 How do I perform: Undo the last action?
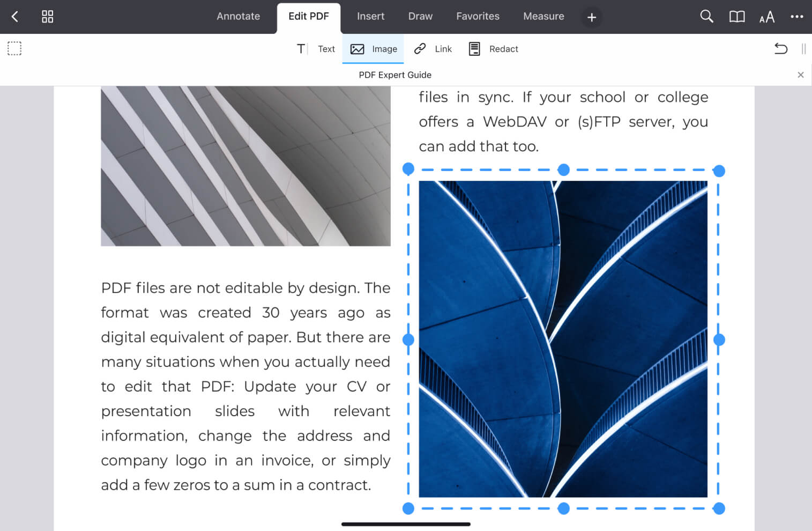tap(781, 49)
